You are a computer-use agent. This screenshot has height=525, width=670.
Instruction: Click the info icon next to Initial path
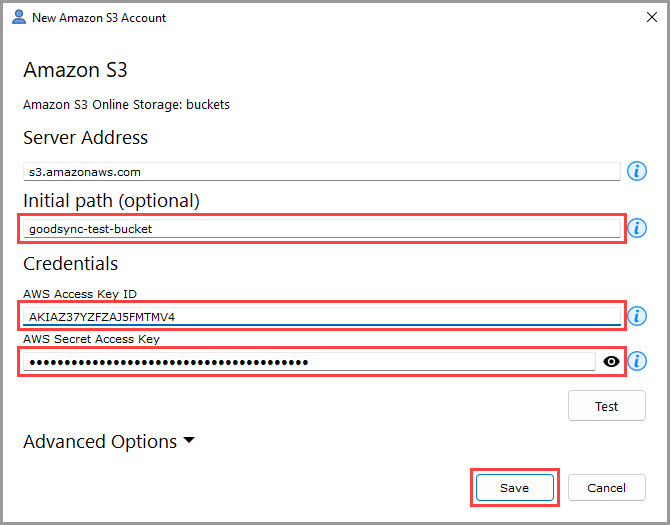pyautogui.click(x=636, y=229)
